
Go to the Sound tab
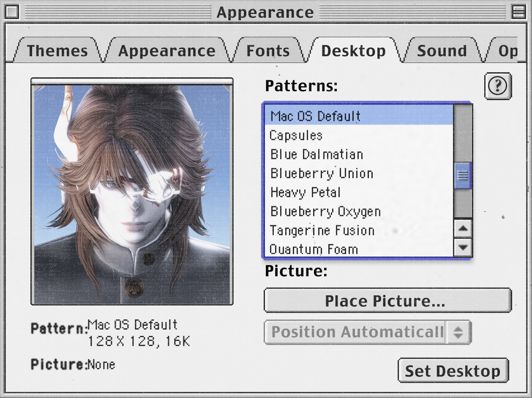(442, 51)
